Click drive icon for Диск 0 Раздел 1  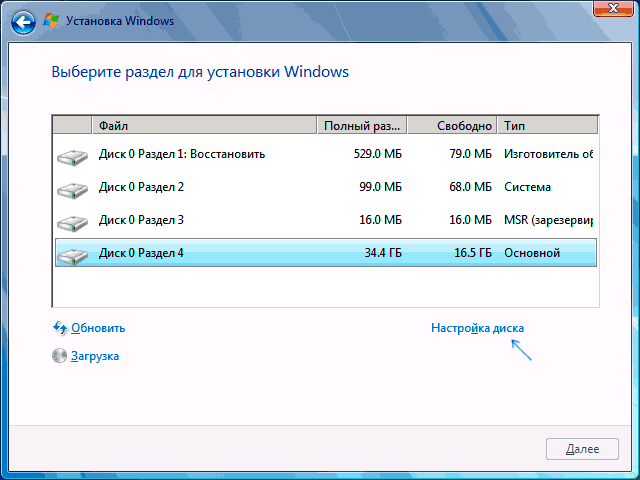coord(72,157)
